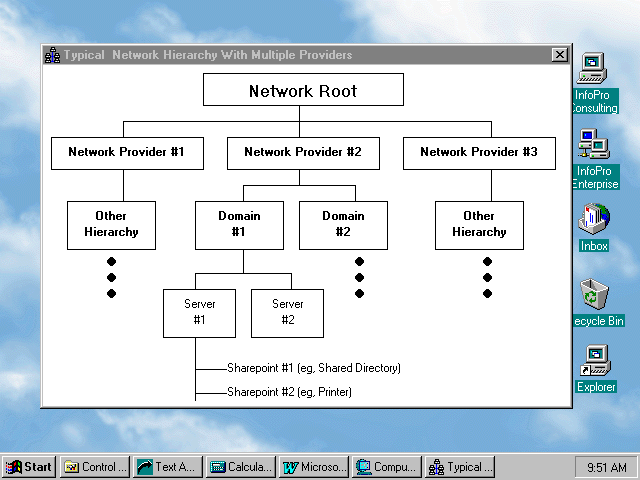Open the Start menu
This screenshot has width=640, height=480.
29,467
